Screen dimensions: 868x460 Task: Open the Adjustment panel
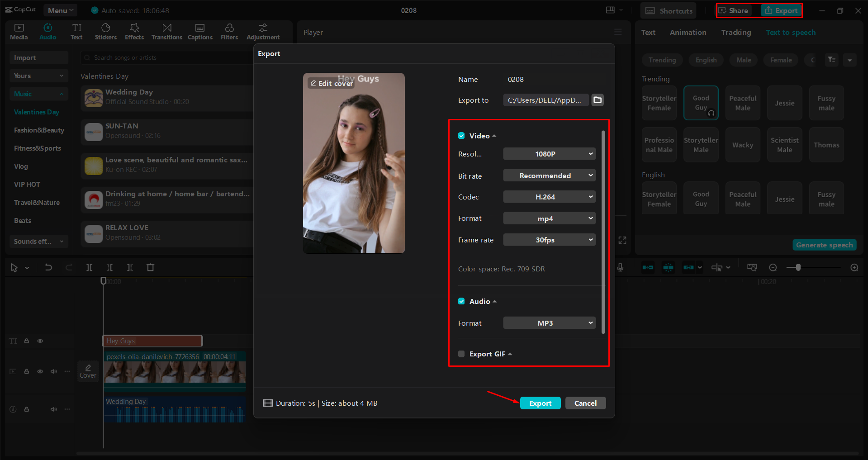pos(263,31)
